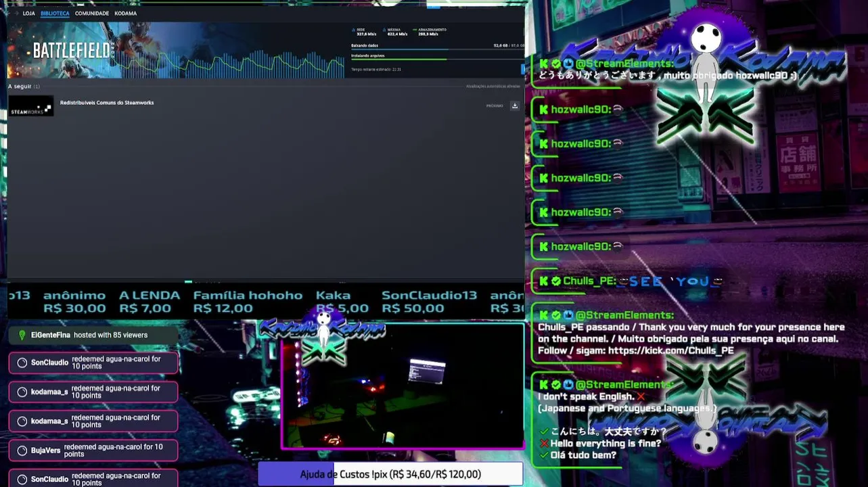The width and height of the screenshot is (868, 487).
Task: Click the Battlefield game banner
Action: (x=176, y=50)
